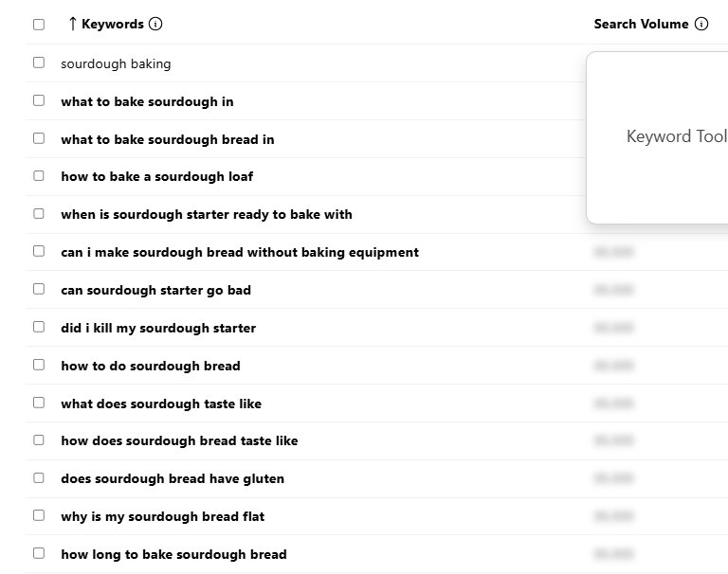Image resolution: width=728 pixels, height=574 pixels.
Task: Click the ascending sort arrow before Keywords
Action: (x=72, y=24)
